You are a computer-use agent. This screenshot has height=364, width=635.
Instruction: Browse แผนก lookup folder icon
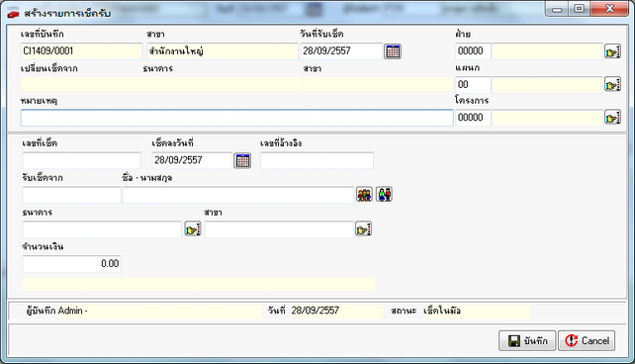(x=612, y=85)
